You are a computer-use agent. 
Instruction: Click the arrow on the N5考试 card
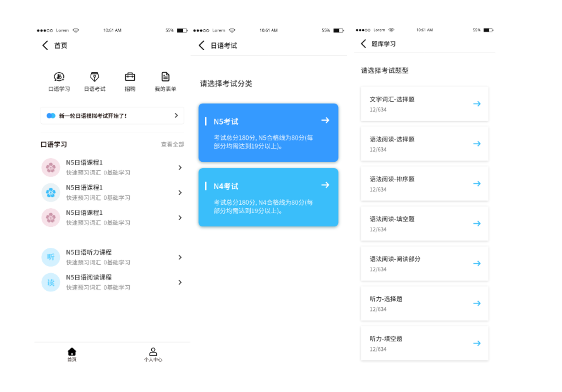coord(325,120)
